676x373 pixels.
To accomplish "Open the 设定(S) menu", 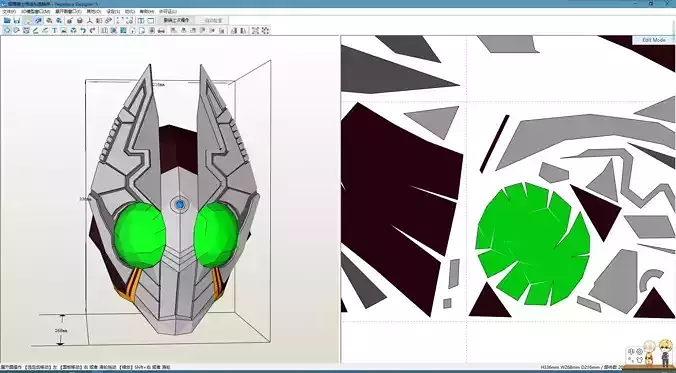I will (x=113, y=11).
